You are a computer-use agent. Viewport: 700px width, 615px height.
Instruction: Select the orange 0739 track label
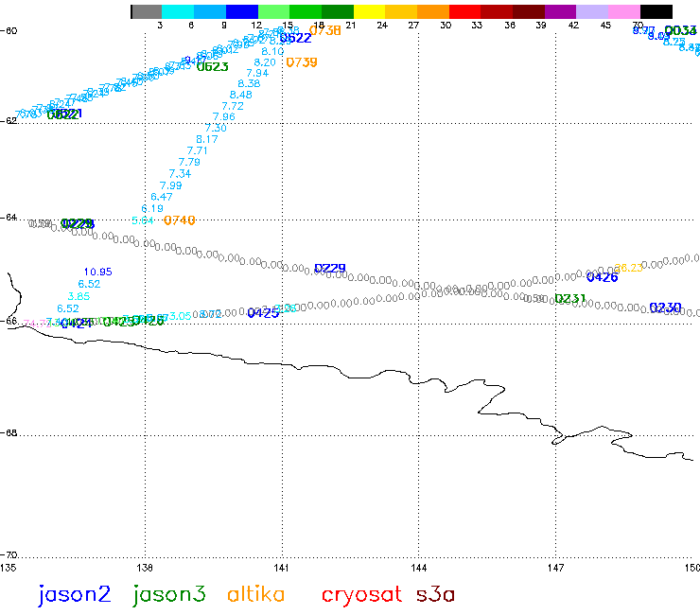tap(302, 62)
